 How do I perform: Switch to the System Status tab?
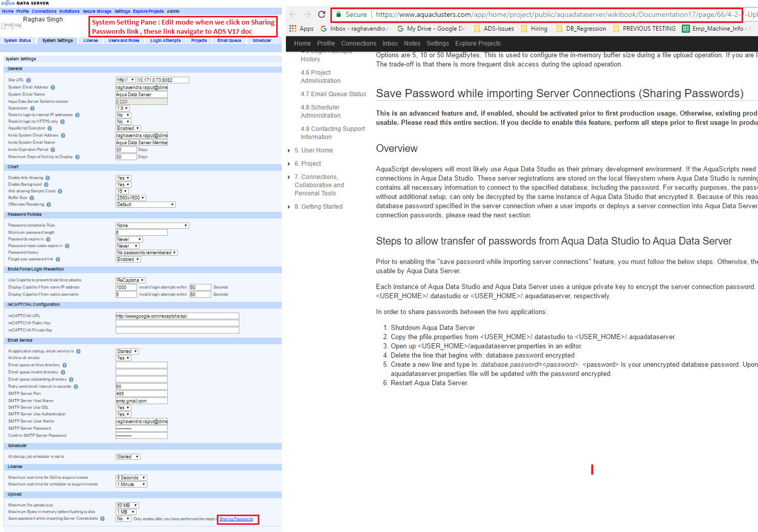pos(17,40)
